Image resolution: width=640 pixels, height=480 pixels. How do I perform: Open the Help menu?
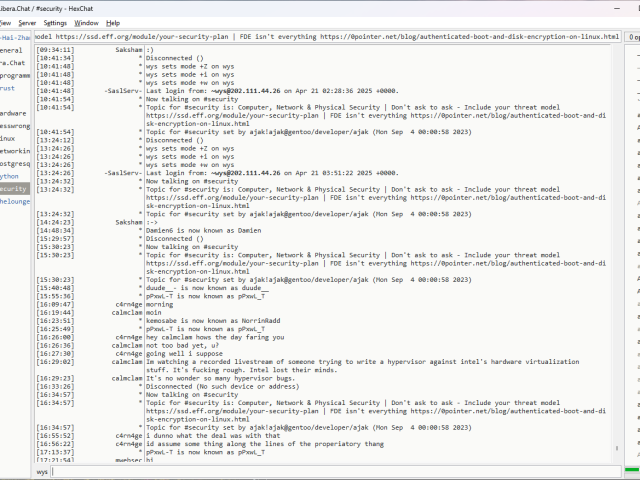click(x=113, y=22)
